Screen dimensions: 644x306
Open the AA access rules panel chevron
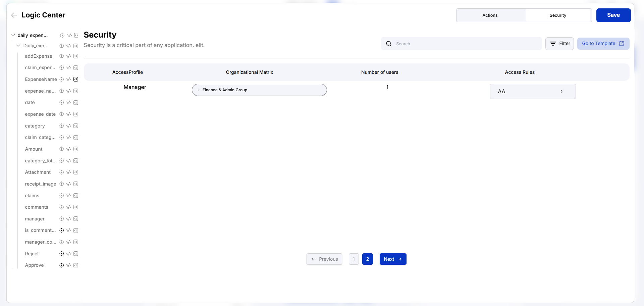[561, 91]
